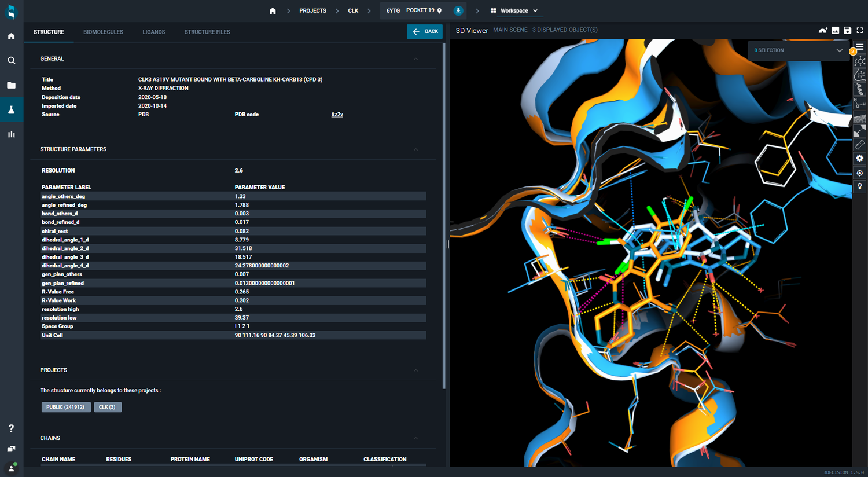This screenshot has height=477, width=868.
Task: Open the windows/screens icon in sidebar
Action: pyautogui.click(x=11, y=449)
